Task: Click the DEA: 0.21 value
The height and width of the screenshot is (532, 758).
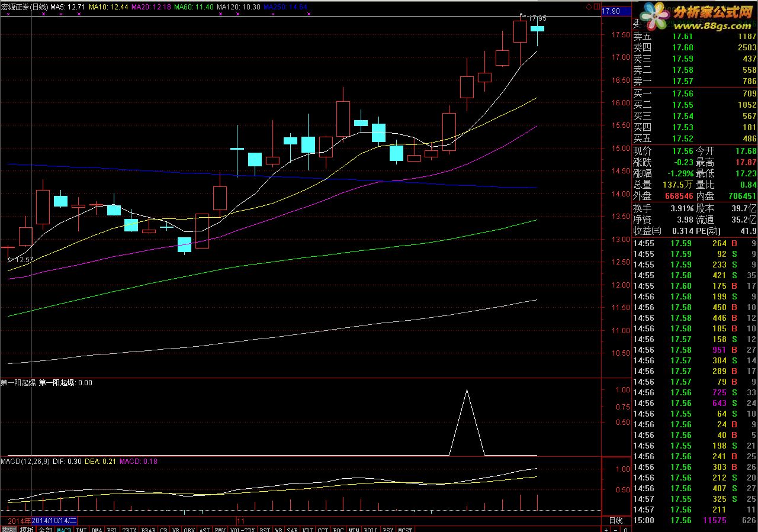Action: tap(101, 461)
